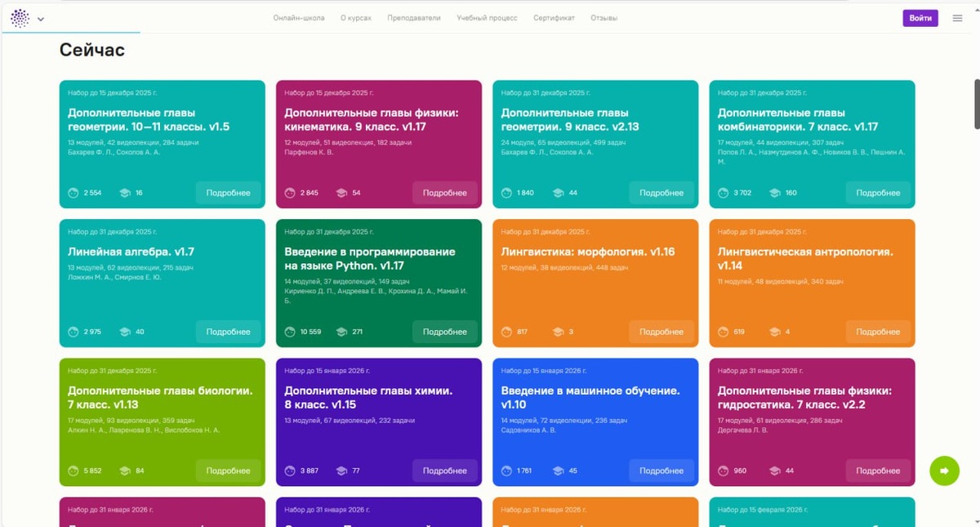The width and height of the screenshot is (980, 527).
Task: Open the hamburger menu icon
Action: click(x=957, y=18)
